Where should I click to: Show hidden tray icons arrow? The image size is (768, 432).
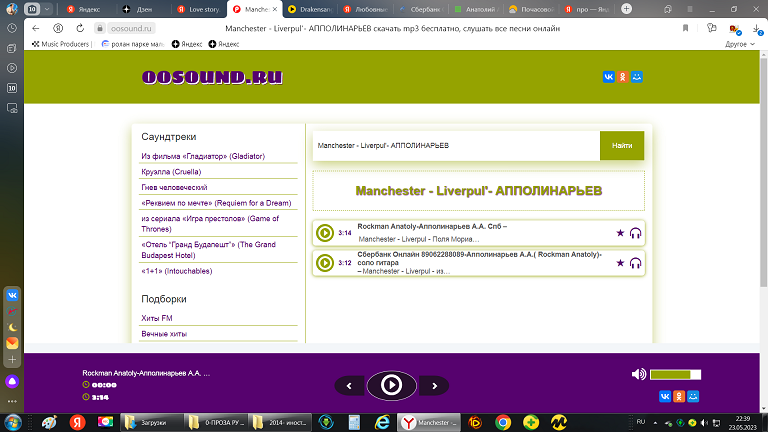[x=655, y=423]
